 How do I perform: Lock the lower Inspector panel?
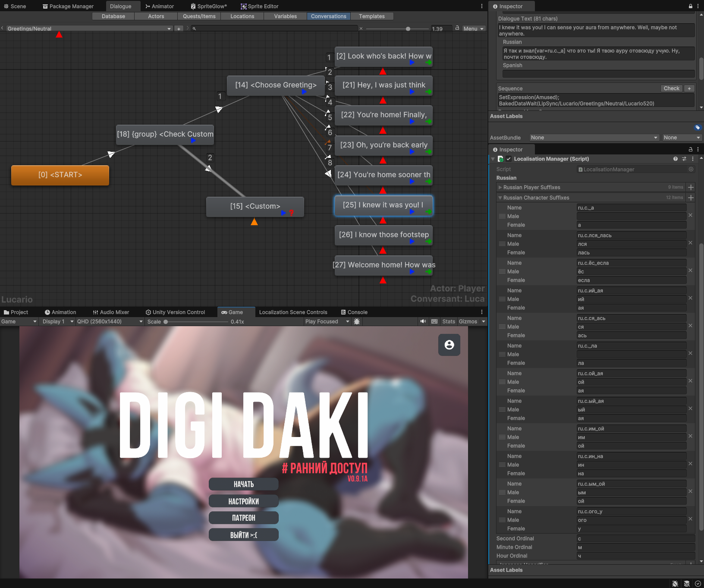click(x=691, y=150)
